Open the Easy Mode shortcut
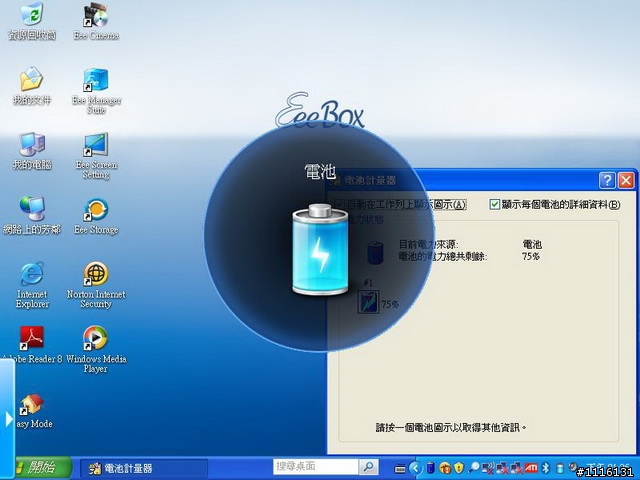The image size is (640, 480). coord(33,410)
